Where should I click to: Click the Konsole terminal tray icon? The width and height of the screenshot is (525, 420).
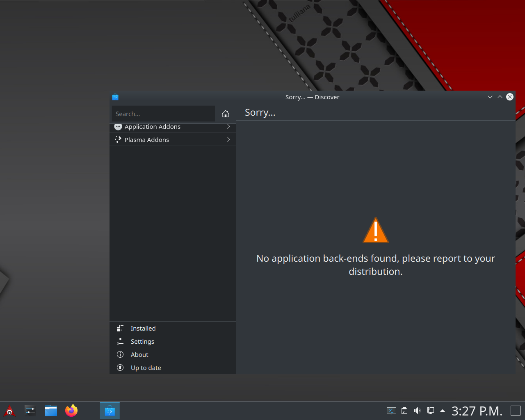391,411
